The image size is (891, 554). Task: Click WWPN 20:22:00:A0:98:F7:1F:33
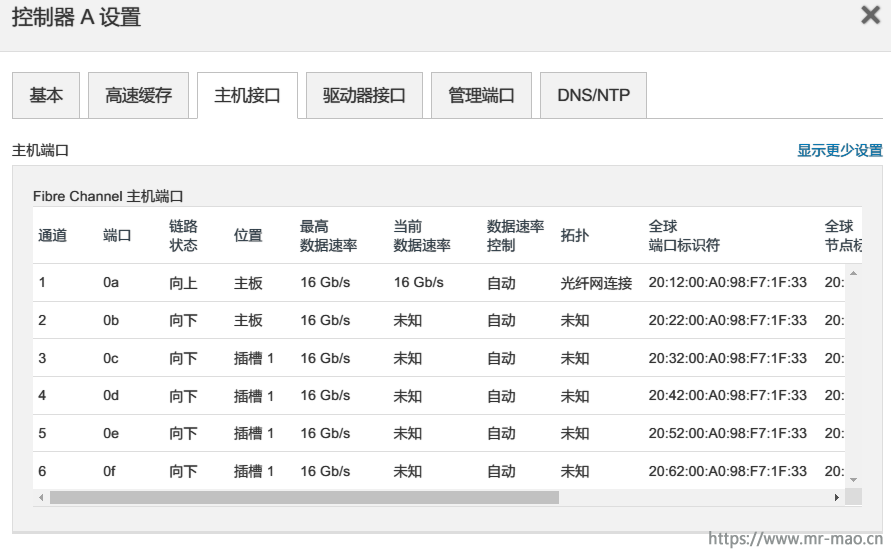pyautogui.click(x=727, y=320)
